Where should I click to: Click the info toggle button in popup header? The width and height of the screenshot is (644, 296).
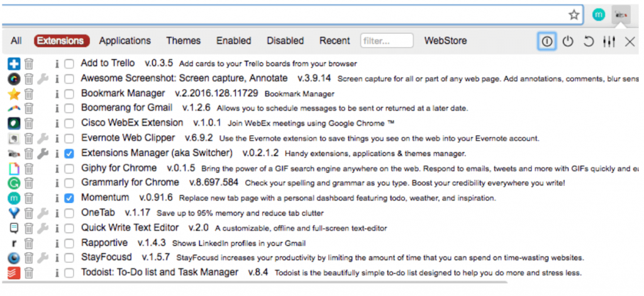pyautogui.click(x=547, y=41)
